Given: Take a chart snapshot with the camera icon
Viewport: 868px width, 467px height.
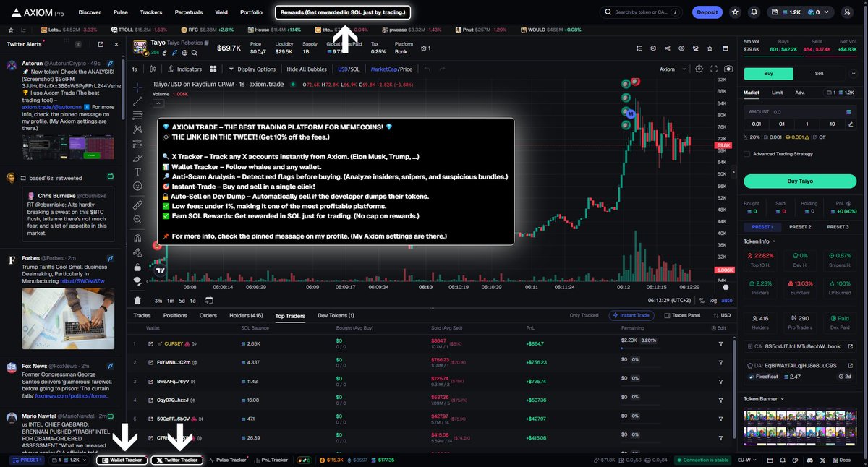Looking at the screenshot, I should pos(728,69).
